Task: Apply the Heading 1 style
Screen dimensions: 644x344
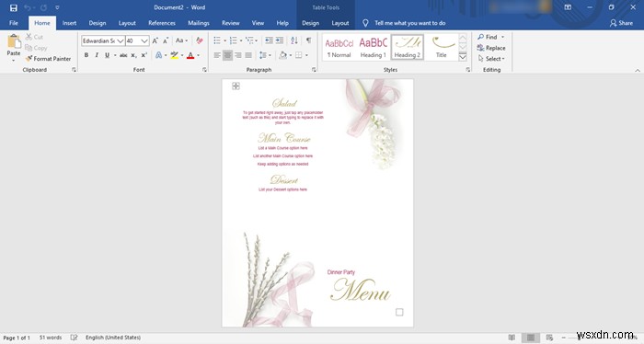Action: coord(373,47)
